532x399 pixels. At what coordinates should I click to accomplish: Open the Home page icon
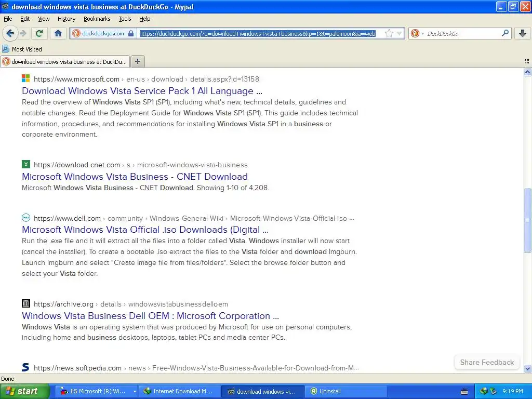click(x=58, y=33)
